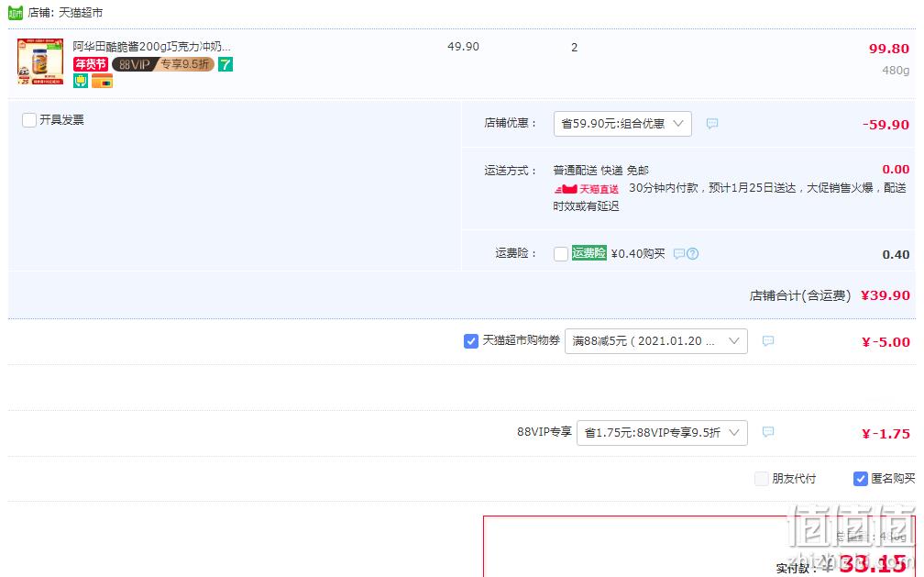Click the 店铺: 天猫超市 store name
The width and height of the screenshot is (924, 577).
pos(65,13)
